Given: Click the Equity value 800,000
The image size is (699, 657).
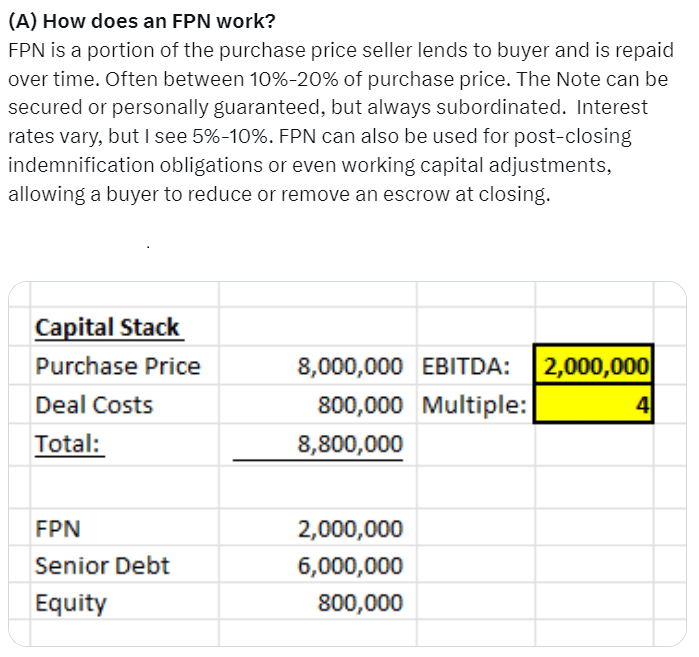Looking at the screenshot, I should pos(360,603).
